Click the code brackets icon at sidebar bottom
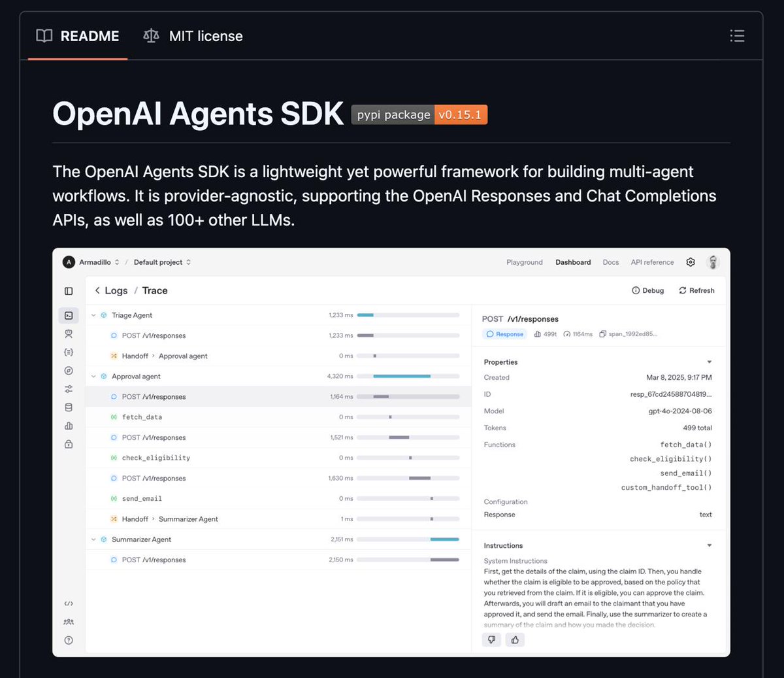Image resolution: width=784 pixels, height=678 pixels. pos(69,603)
